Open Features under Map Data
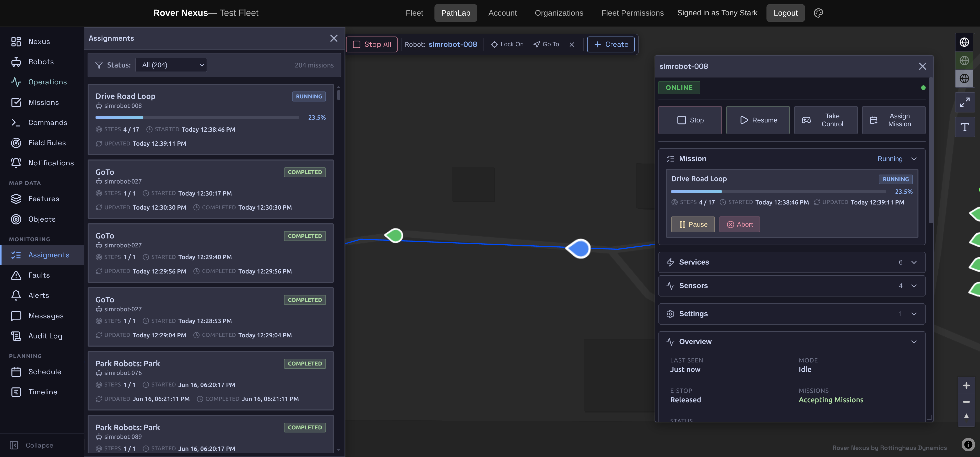 pos(42,199)
